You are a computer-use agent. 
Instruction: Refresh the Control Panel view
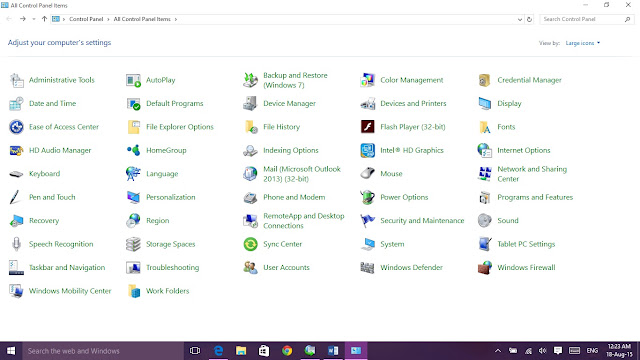(x=529, y=19)
